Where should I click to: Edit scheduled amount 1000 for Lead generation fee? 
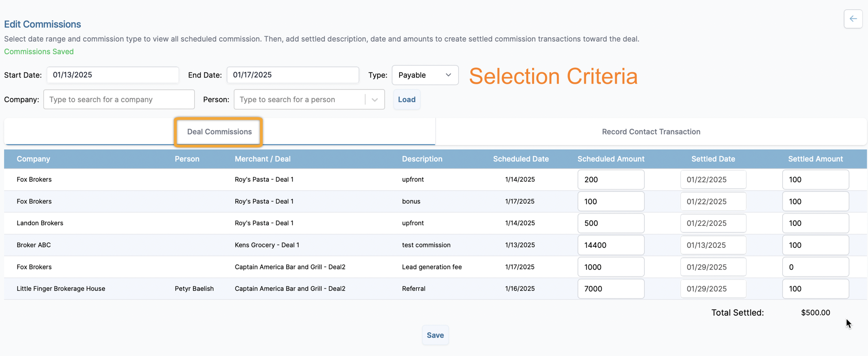tap(611, 267)
